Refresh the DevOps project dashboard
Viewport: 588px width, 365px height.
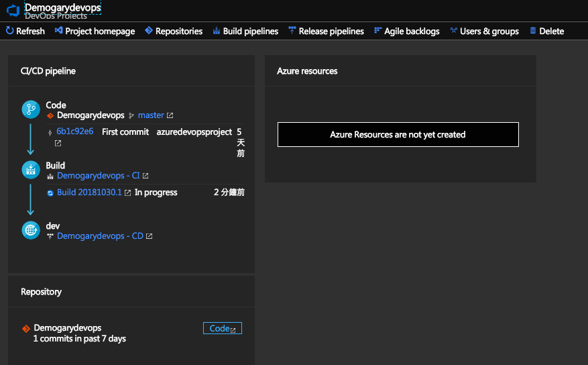click(x=25, y=32)
